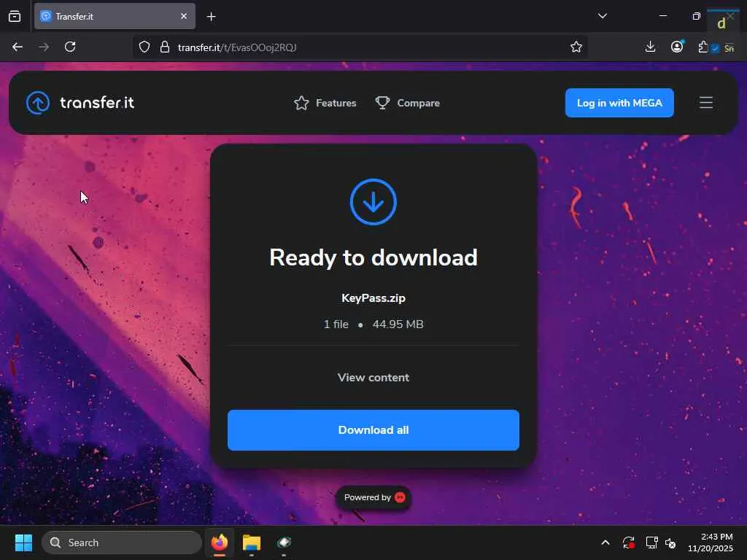Click the Firefox View icon

tap(15, 16)
